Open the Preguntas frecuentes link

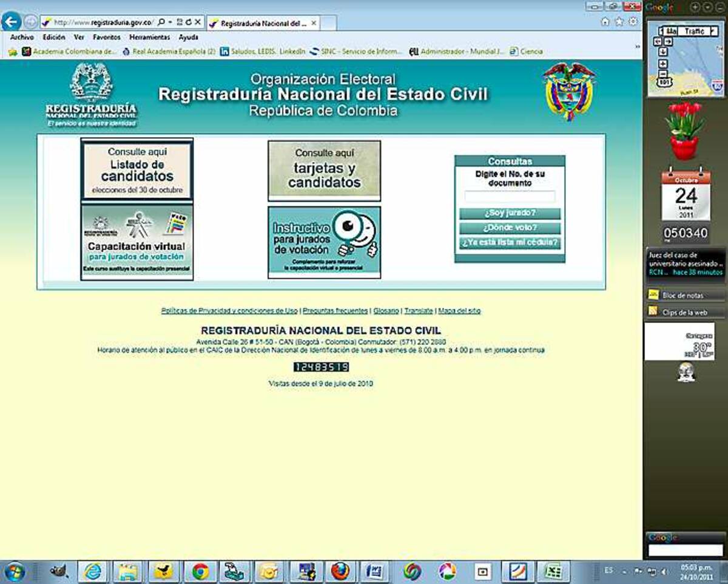[x=335, y=311]
